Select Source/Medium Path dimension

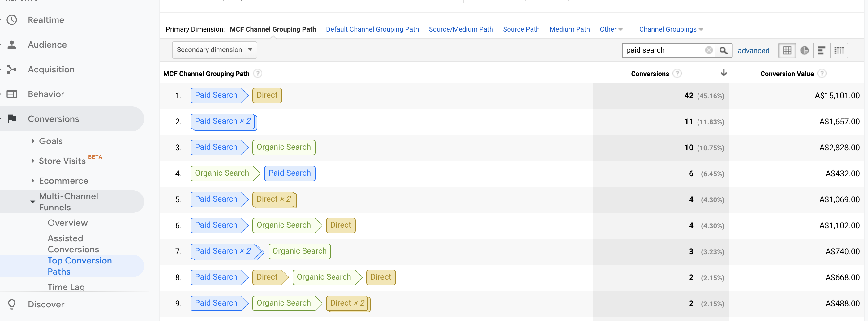pyautogui.click(x=461, y=29)
